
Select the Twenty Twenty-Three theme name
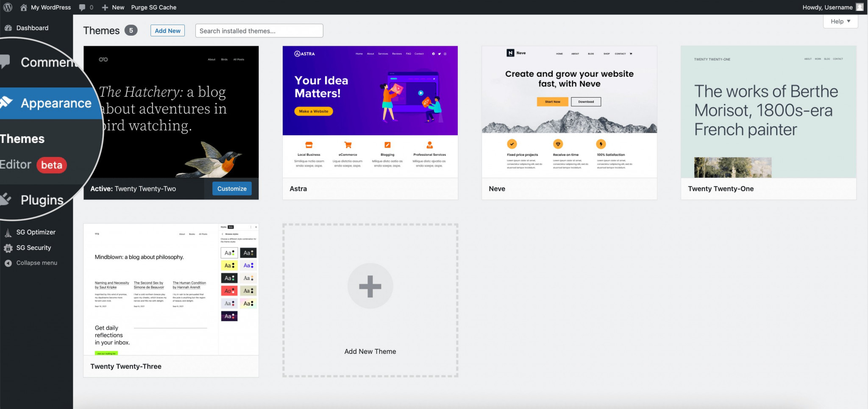coord(126,367)
